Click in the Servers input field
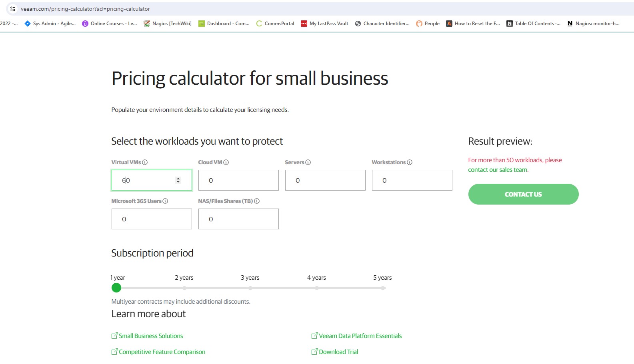Screen dimensions: 634x364 [x=325, y=180]
